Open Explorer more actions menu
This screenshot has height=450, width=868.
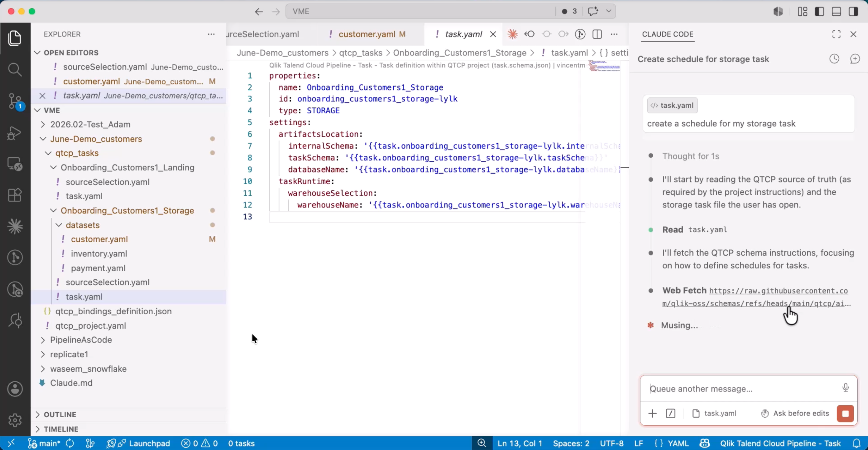(x=211, y=34)
